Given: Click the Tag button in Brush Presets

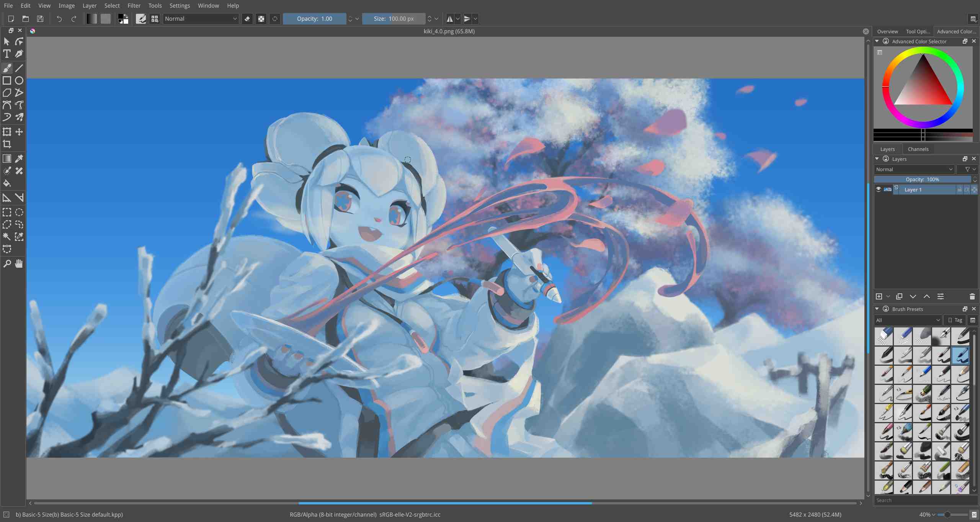Looking at the screenshot, I should point(955,320).
